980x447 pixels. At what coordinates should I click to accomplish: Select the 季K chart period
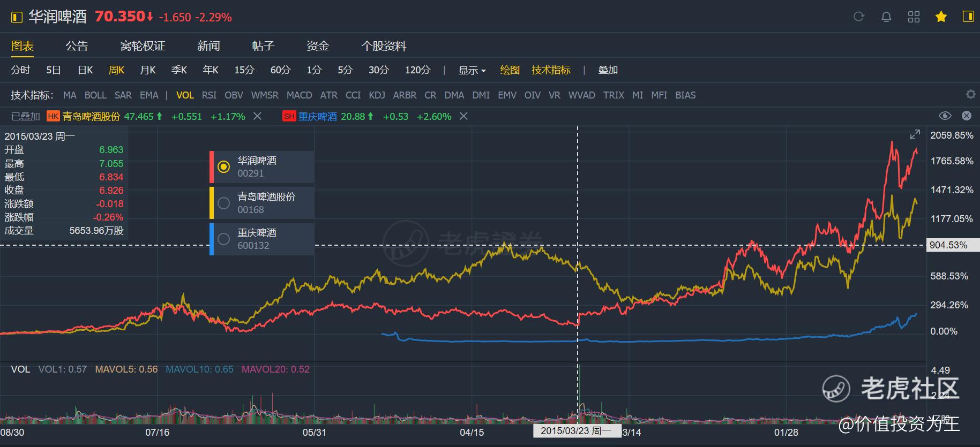tap(179, 70)
